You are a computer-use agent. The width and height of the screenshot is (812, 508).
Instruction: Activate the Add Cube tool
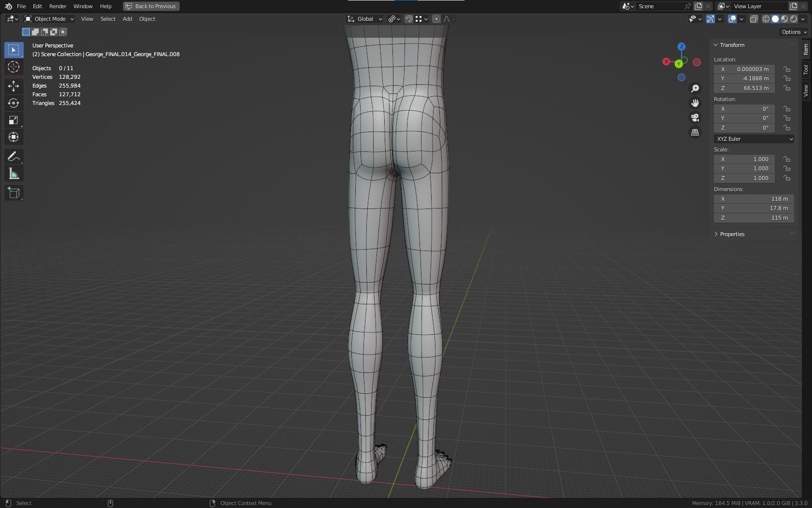[x=14, y=193]
